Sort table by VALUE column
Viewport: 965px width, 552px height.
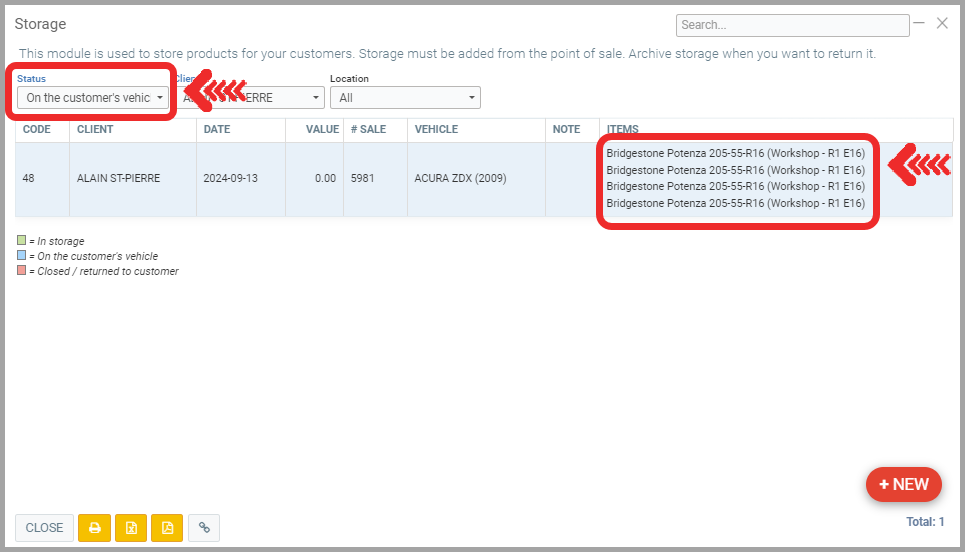pos(322,130)
